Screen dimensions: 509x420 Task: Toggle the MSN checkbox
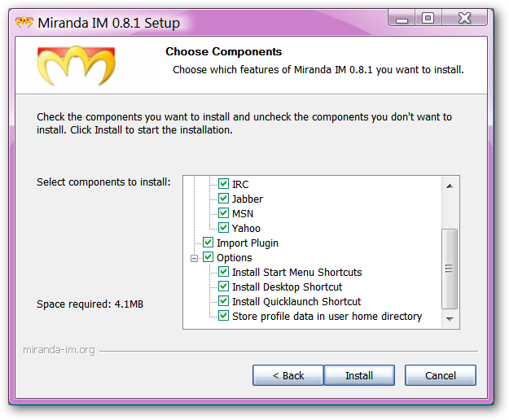[x=223, y=213]
